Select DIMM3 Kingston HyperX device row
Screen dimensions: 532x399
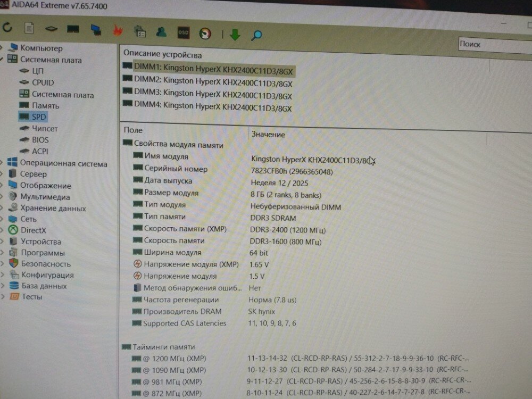(207, 94)
